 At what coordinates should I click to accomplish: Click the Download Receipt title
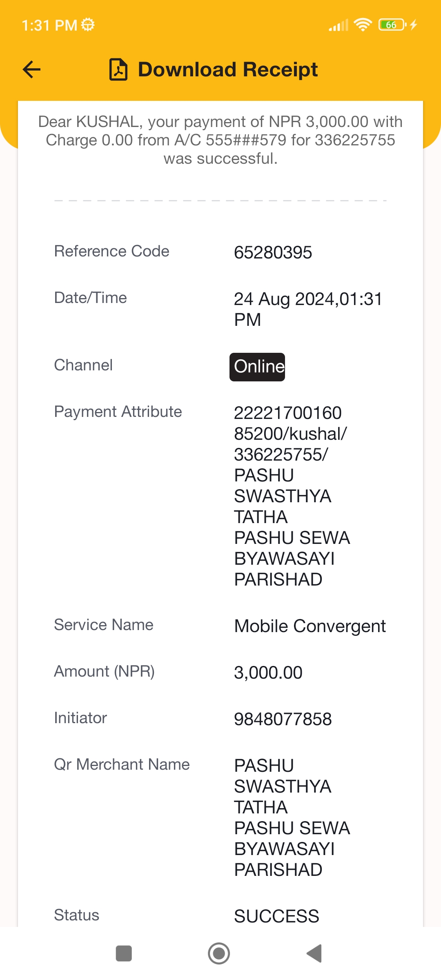pos(228,69)
